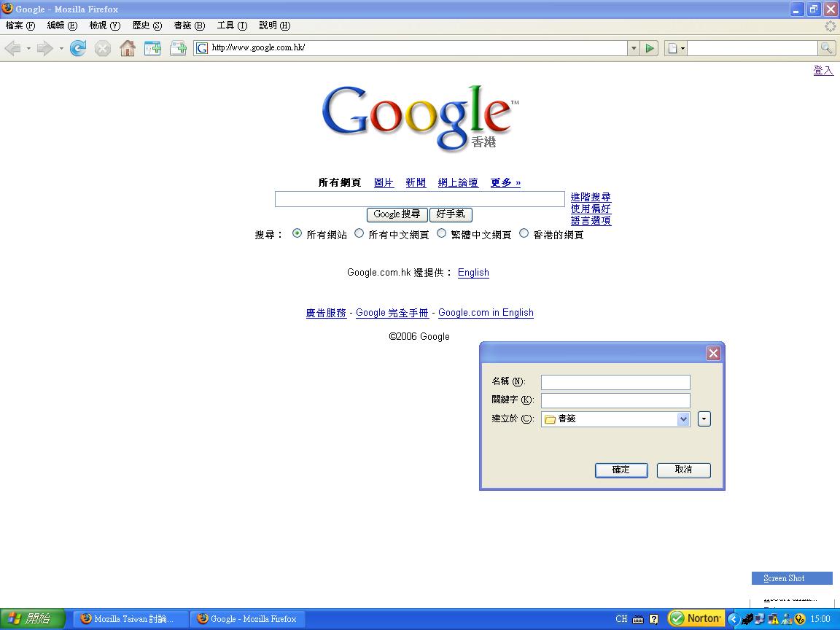
Task: Select the 香港的網頁 radio button
Action: (x=524, y=233)
